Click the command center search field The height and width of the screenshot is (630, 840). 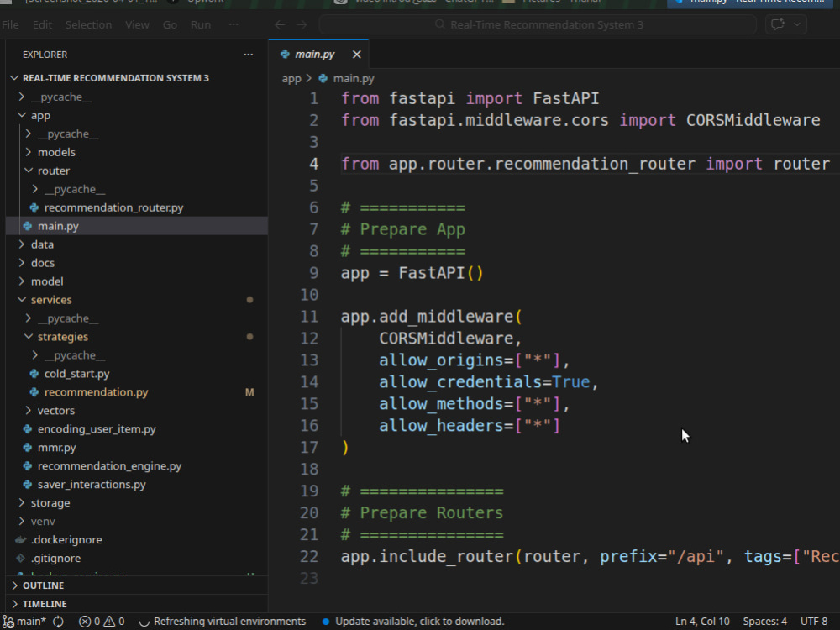click(538, 24)
